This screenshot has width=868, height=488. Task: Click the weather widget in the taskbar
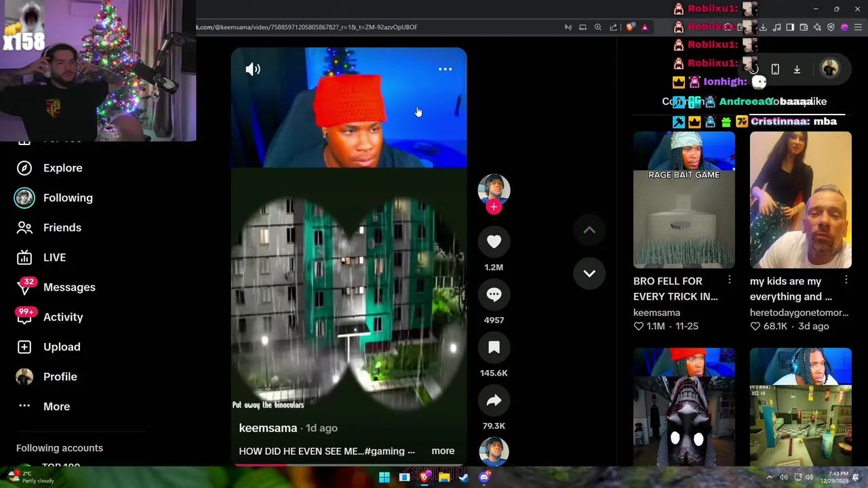(31, 477)
